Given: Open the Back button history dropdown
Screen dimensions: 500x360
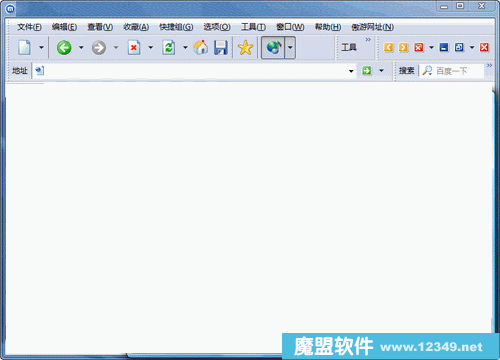Looking at the screenshot, I should pos(81,48).
